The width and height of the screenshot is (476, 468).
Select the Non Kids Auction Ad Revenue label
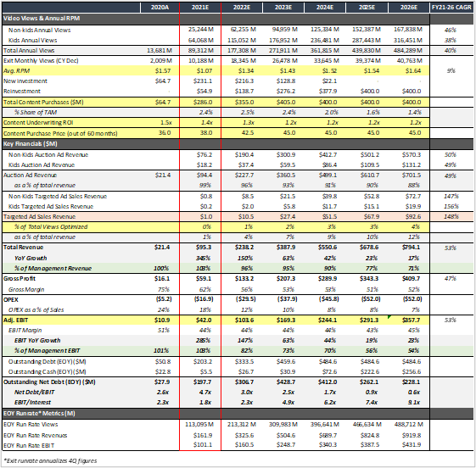[48, 154]
